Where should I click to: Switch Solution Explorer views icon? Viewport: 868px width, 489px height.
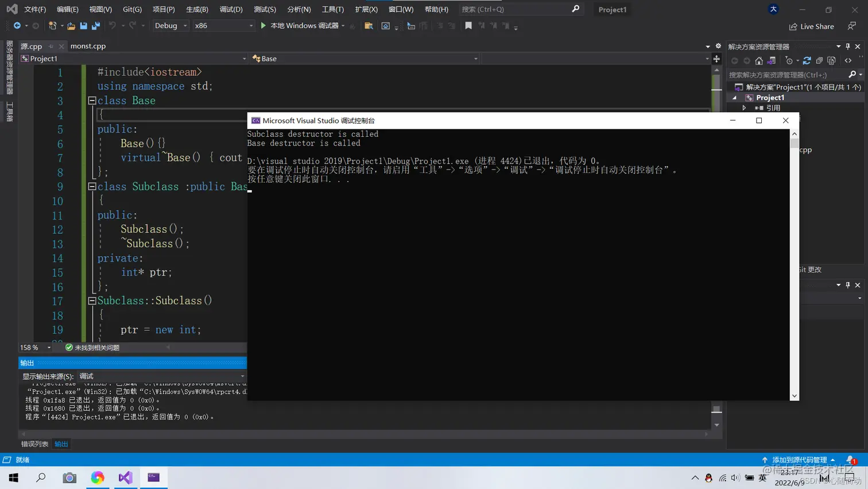click(772, 61)
